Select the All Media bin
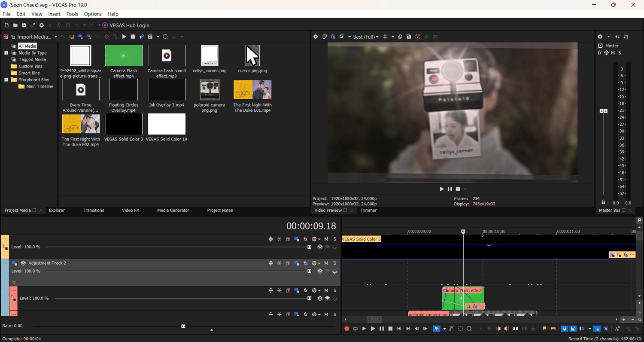The height and width of the screenshot is (342, 644). [x=27, y=46]
